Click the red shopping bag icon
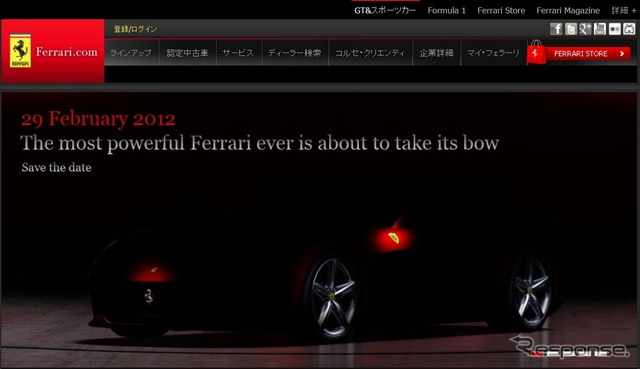The image size is (640, 369). (x=536, y=52)
